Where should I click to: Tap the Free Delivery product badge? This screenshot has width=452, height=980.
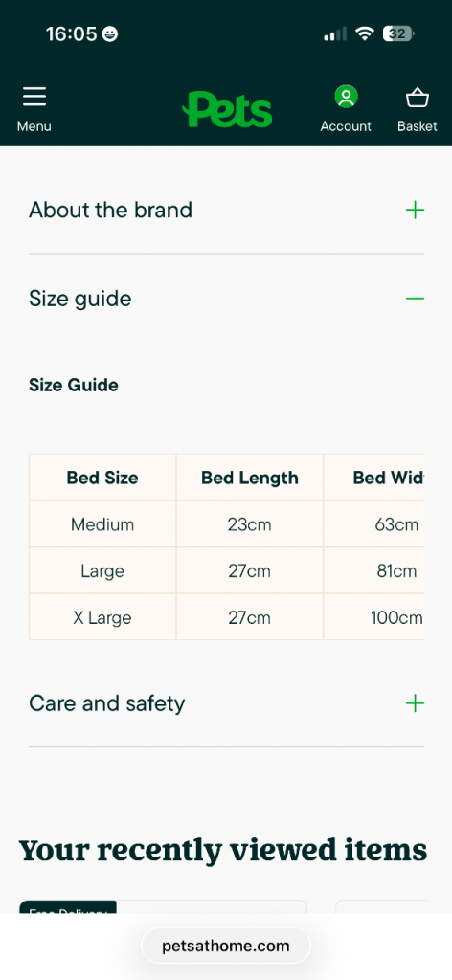(68, 907)
